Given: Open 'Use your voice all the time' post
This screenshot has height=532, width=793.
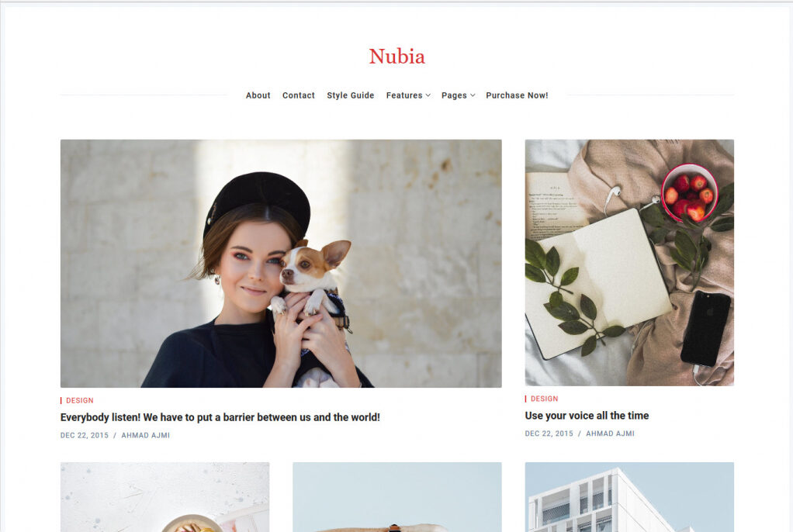Looking at the screenshot, I should tap(587, 416).
